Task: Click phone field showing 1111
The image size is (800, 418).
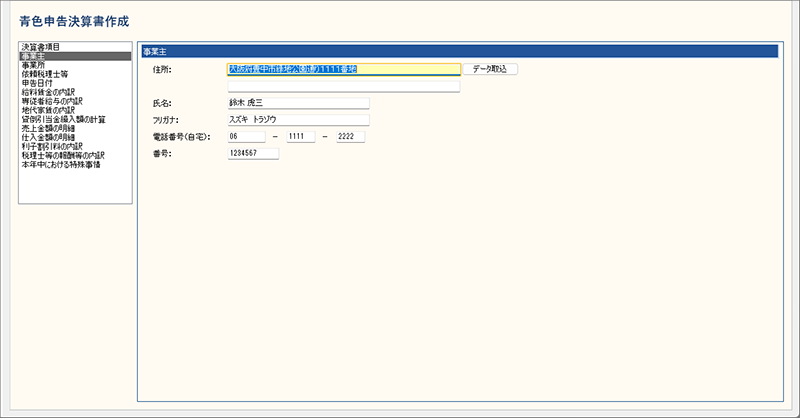Action: click(x=301, y=137)
